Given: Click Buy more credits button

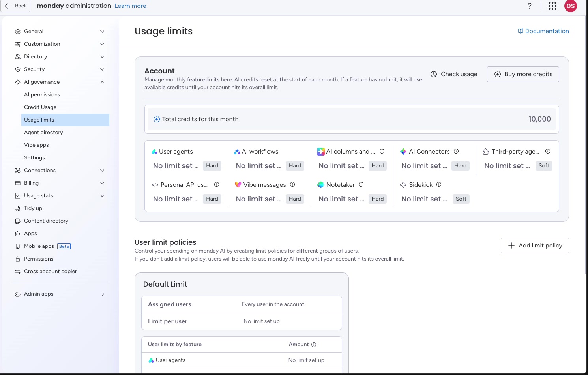Looking at the screenshot, I should click(x=523, y=74).
